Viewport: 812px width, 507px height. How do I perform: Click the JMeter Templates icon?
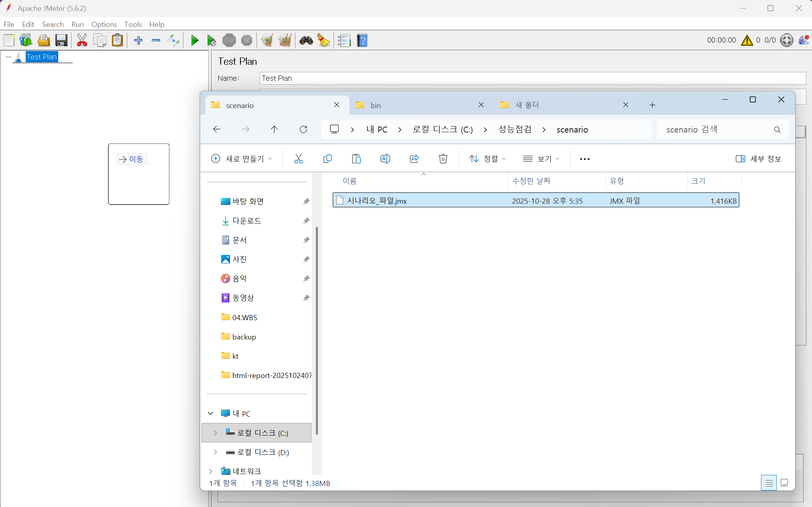pos(26,40)
